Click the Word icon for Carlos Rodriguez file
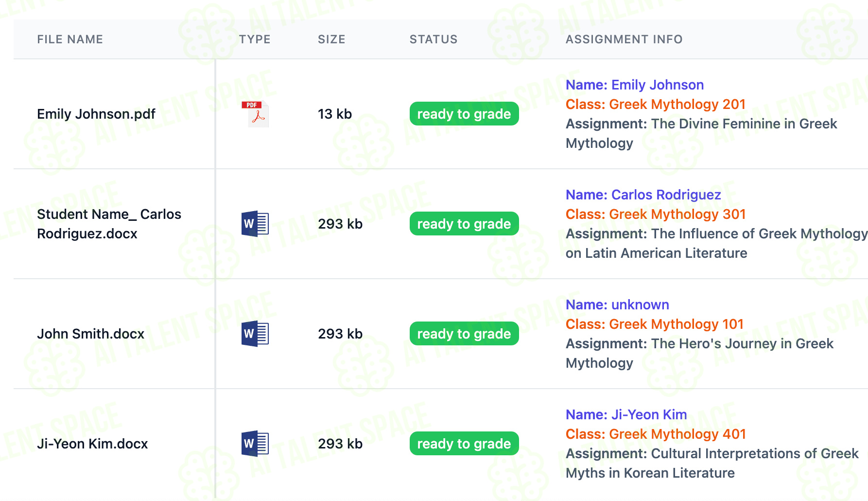This screenshot has width=868, height=501. [255, 224]
